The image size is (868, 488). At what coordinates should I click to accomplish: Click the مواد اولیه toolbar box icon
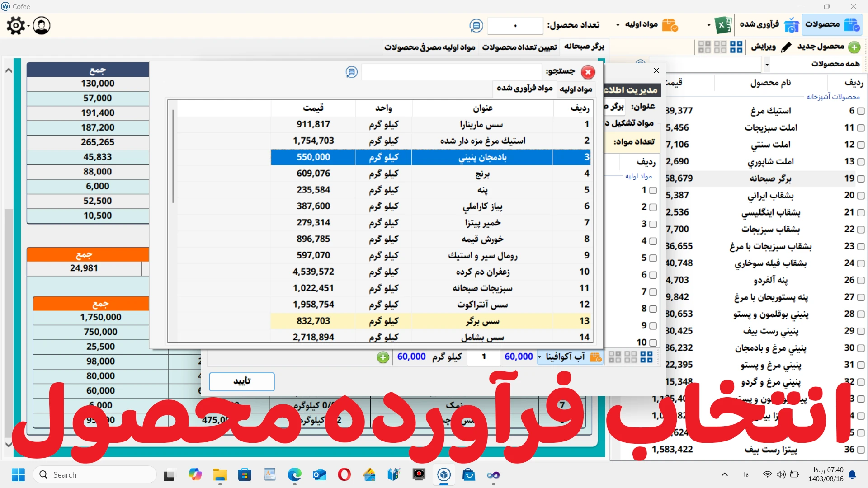[670, 25]
